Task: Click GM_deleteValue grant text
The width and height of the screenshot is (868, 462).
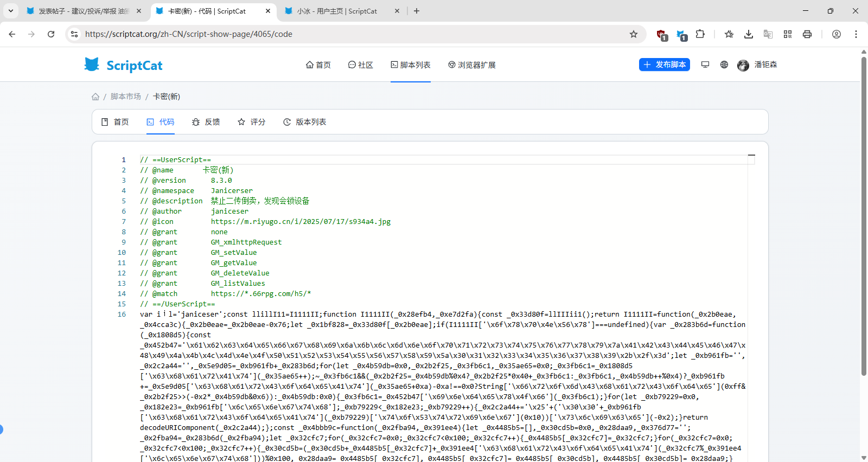Action: coord(240,273)
